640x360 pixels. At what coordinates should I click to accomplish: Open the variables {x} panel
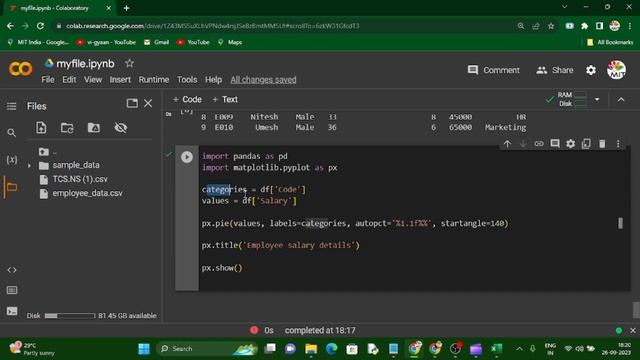click(12, 160)
